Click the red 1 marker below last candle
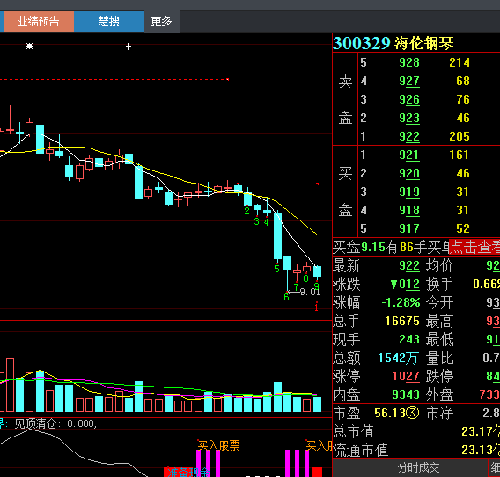Screen dimensions: 500x477 [316, 306]
